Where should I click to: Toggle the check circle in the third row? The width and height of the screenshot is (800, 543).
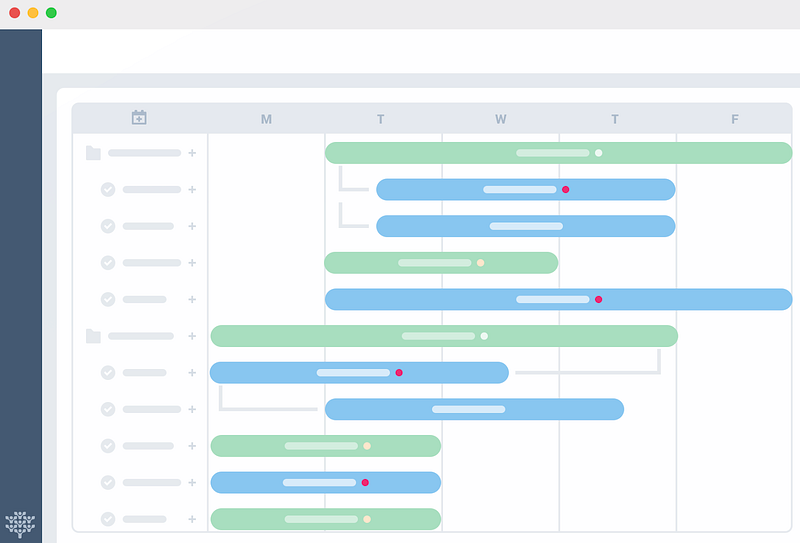108,226
